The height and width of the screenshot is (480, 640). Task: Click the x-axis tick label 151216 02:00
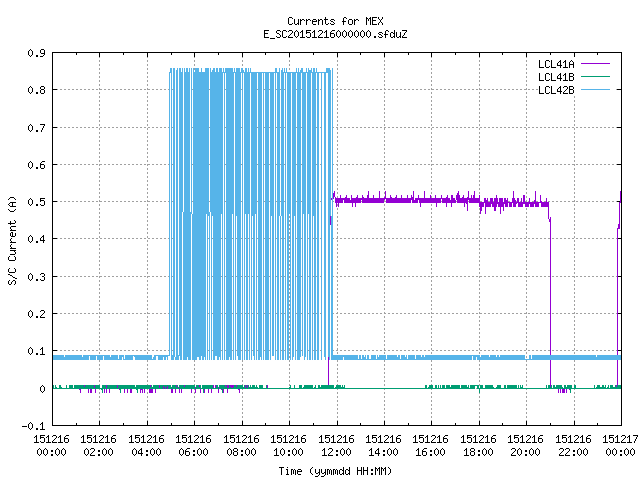[98, 446]
